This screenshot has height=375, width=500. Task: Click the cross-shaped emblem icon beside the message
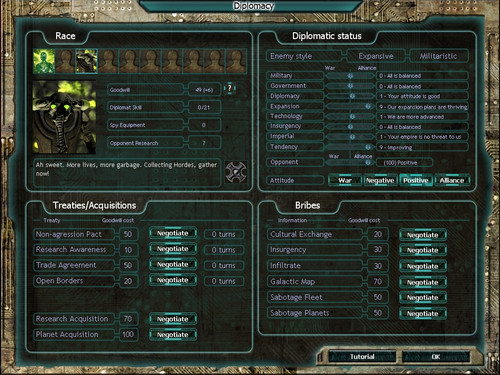point(236,172)
